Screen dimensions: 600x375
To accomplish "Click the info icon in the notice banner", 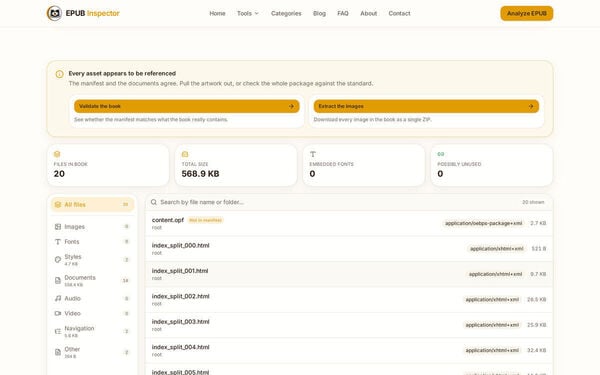I will [x=60, y=74].
